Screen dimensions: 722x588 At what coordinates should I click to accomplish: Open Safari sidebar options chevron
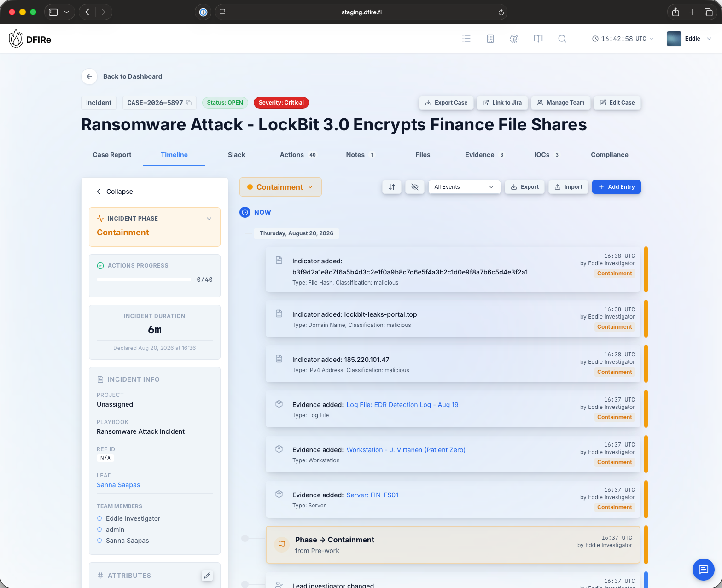67,12
